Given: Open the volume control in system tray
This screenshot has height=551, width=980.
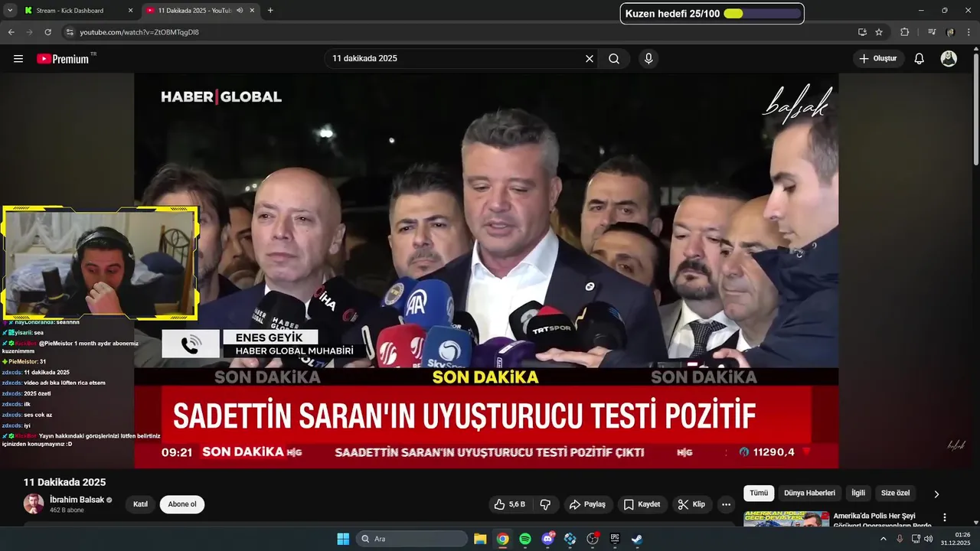Looking at the screenshot, I should tap(928, 539).
